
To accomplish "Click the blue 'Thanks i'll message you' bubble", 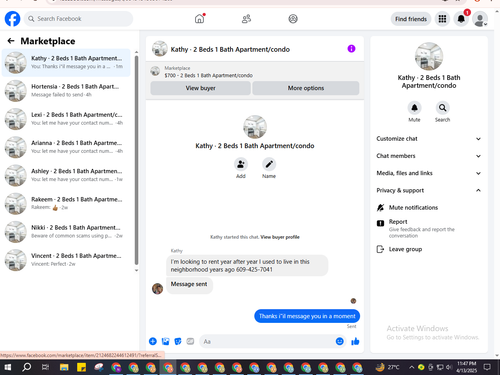I will 307,316.
